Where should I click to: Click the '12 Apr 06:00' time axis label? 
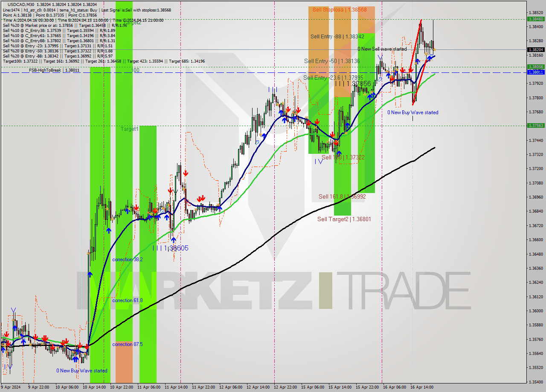pos(230,387)
